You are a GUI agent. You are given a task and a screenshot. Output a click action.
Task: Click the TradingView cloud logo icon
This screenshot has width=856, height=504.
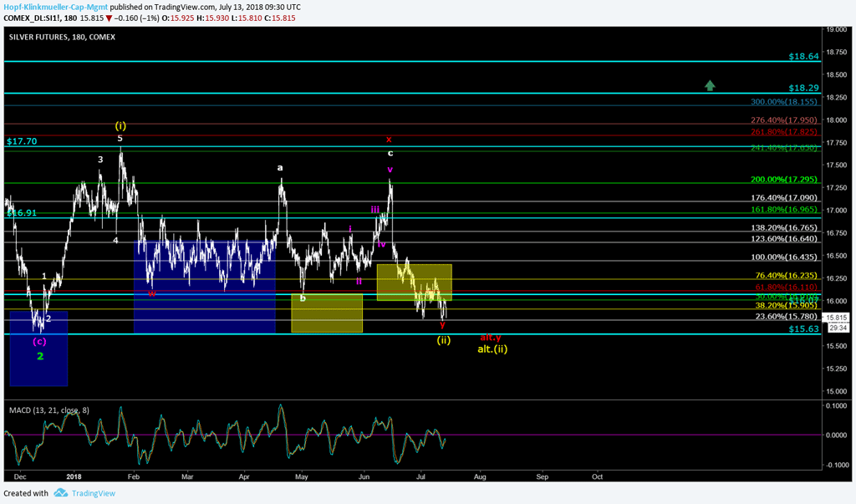[61, 493]
